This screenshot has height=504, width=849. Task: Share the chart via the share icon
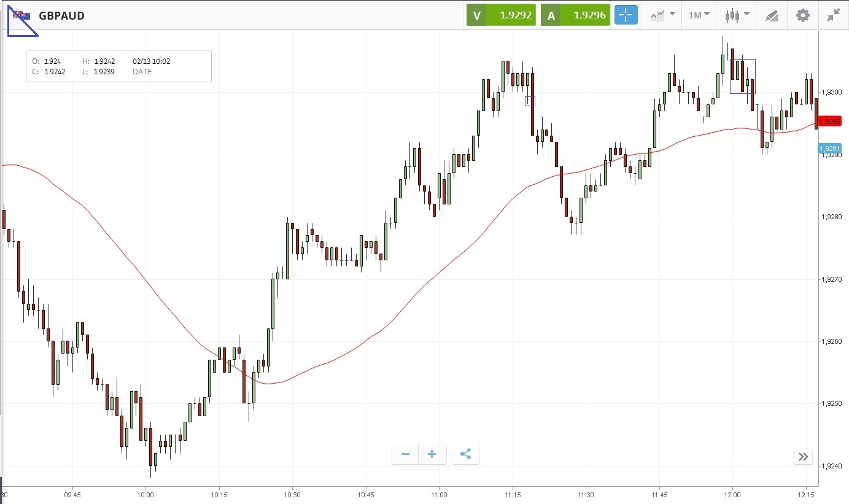[x=465, y=454]
